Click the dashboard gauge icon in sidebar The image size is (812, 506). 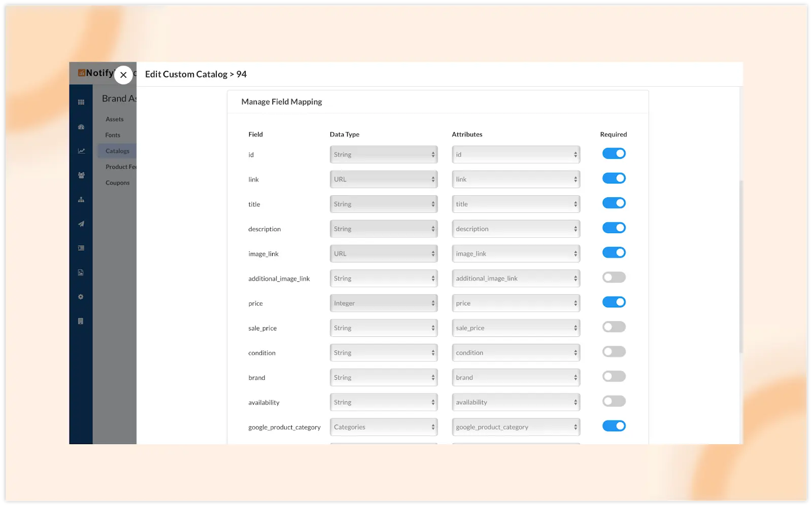(x=81, y=127)
